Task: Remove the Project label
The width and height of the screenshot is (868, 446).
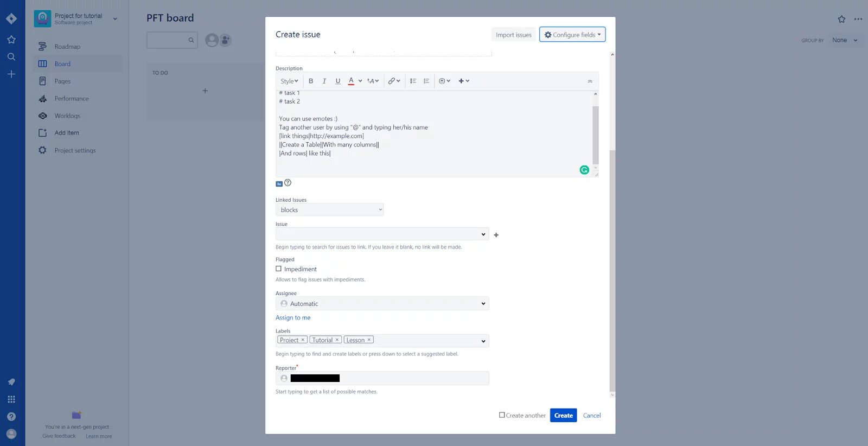Action: pyautogui.click(x=303, y=340)
